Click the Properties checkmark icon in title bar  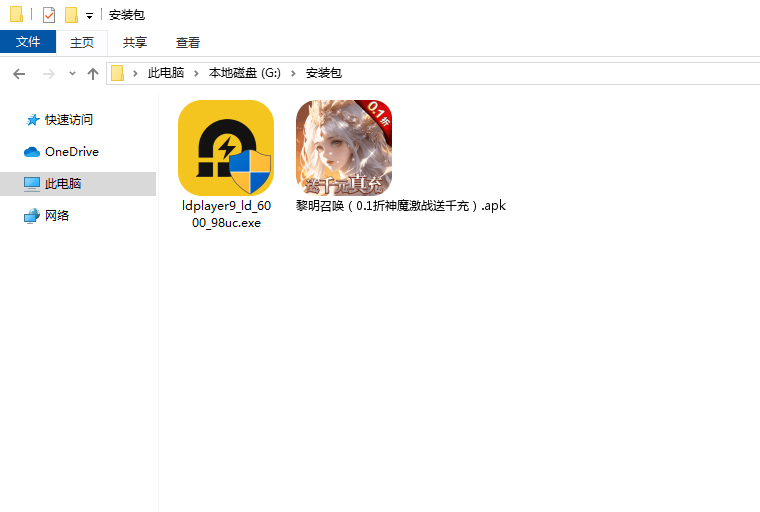coord(49,15)
